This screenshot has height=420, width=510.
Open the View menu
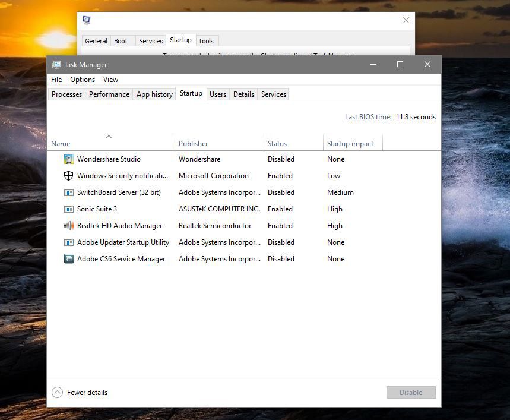pyautogui.click(x=110, y=79)
